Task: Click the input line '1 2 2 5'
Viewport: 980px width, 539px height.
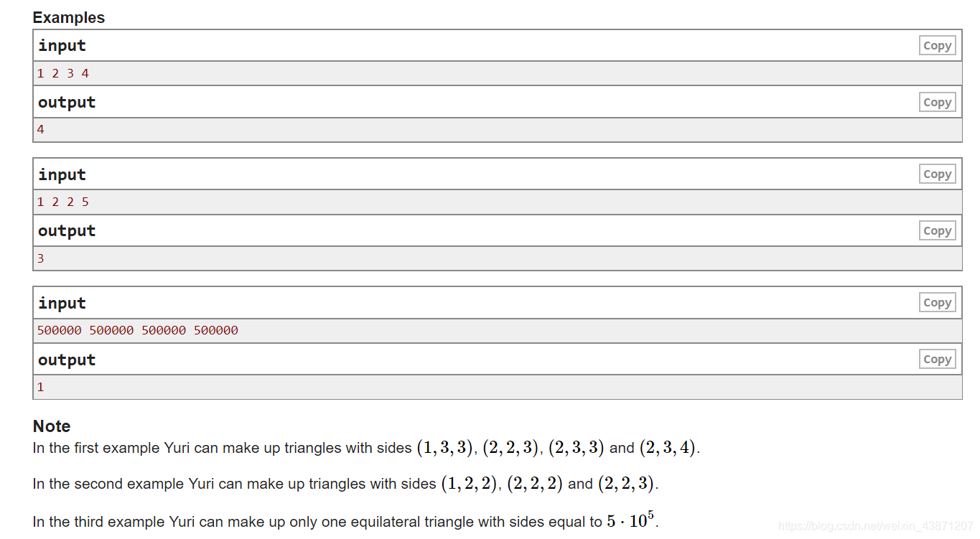Action: (62, 201)
